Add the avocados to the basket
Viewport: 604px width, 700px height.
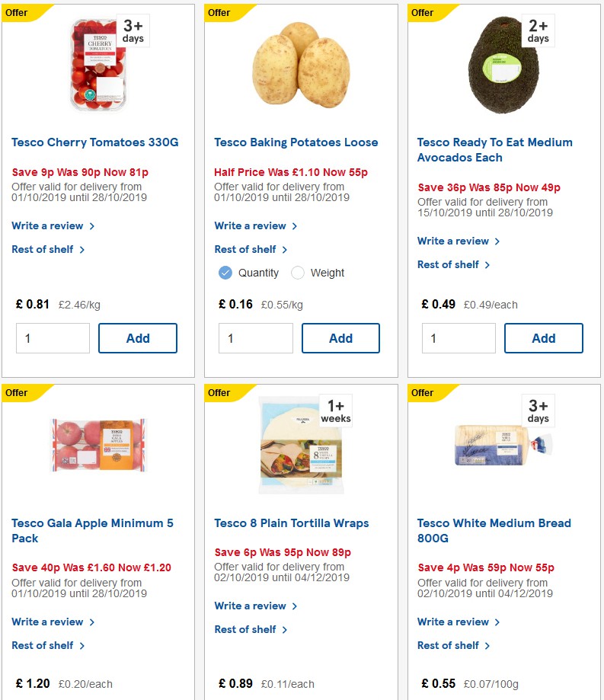click(x=544, y=338)
